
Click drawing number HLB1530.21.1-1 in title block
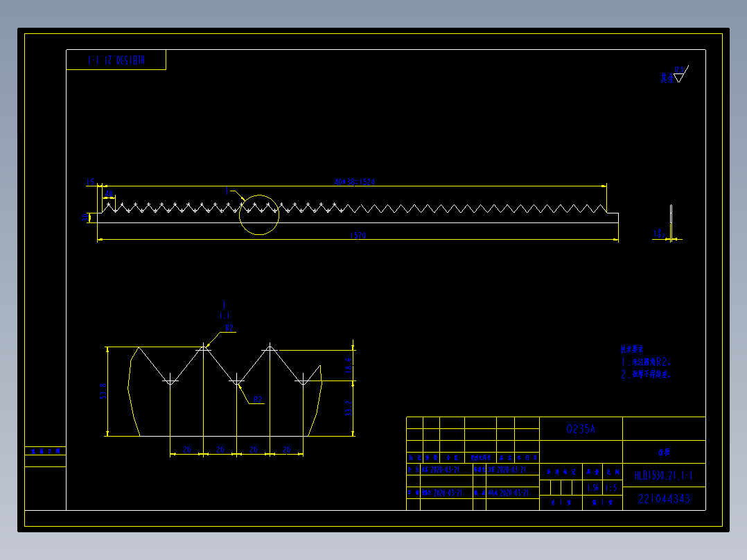coord(664,475)
